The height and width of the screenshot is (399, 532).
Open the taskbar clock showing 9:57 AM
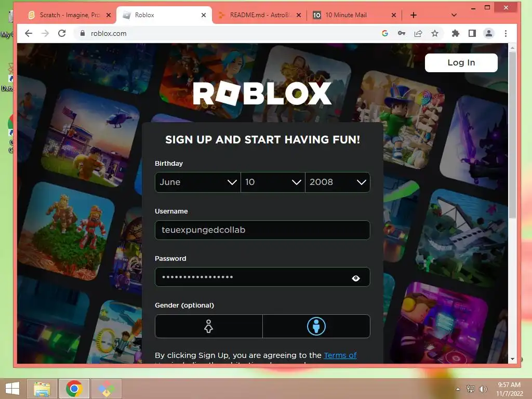(x=509, y=389)
